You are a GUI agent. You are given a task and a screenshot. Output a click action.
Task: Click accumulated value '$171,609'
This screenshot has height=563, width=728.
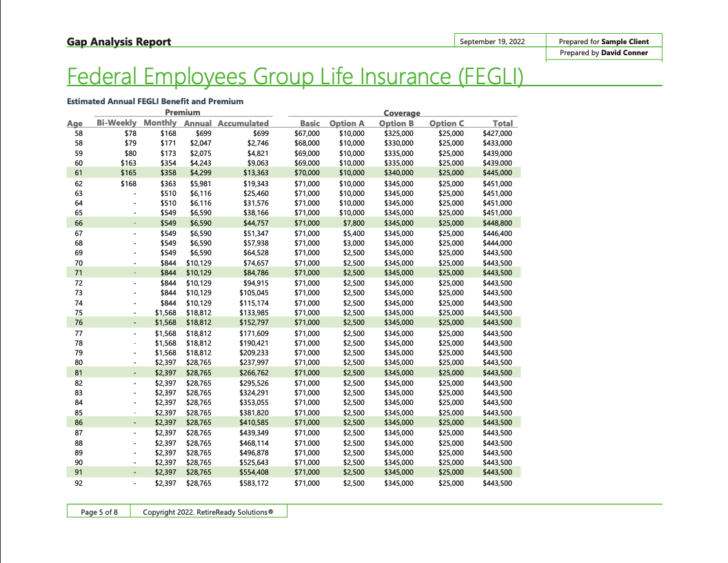pyautogui.click(x=254, y=333)
